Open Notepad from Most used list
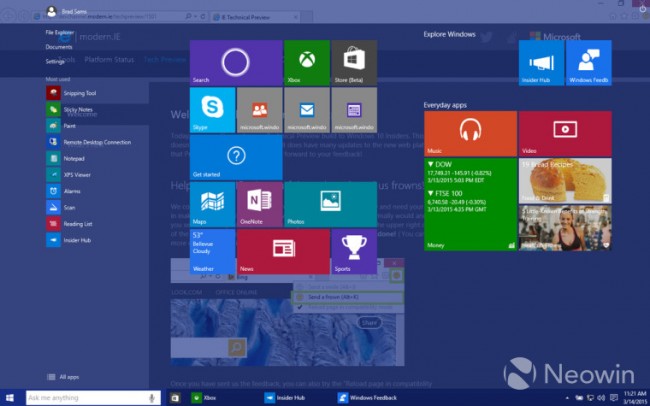 point(65,158)
